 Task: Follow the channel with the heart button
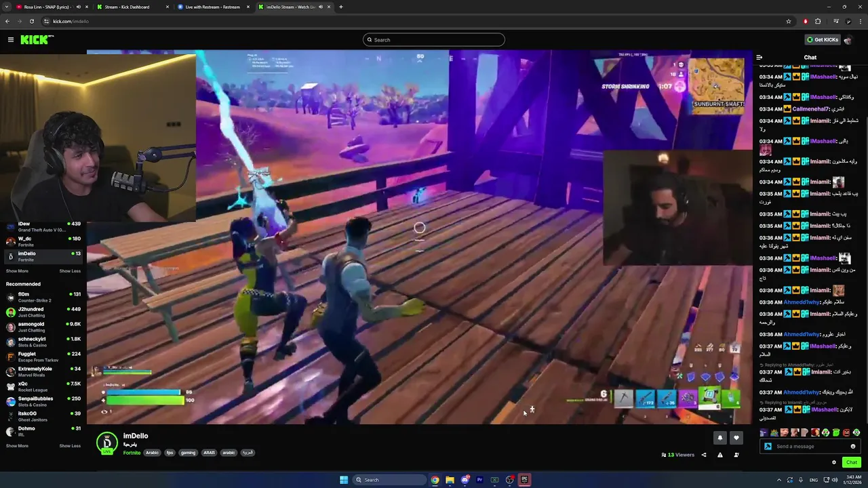(736, 438)
